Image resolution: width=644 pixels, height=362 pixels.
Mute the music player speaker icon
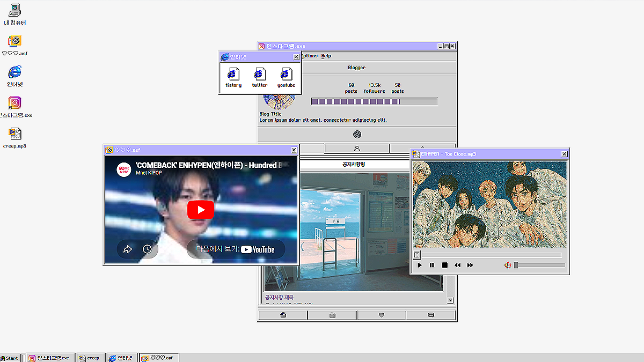[x=507, y=265]
